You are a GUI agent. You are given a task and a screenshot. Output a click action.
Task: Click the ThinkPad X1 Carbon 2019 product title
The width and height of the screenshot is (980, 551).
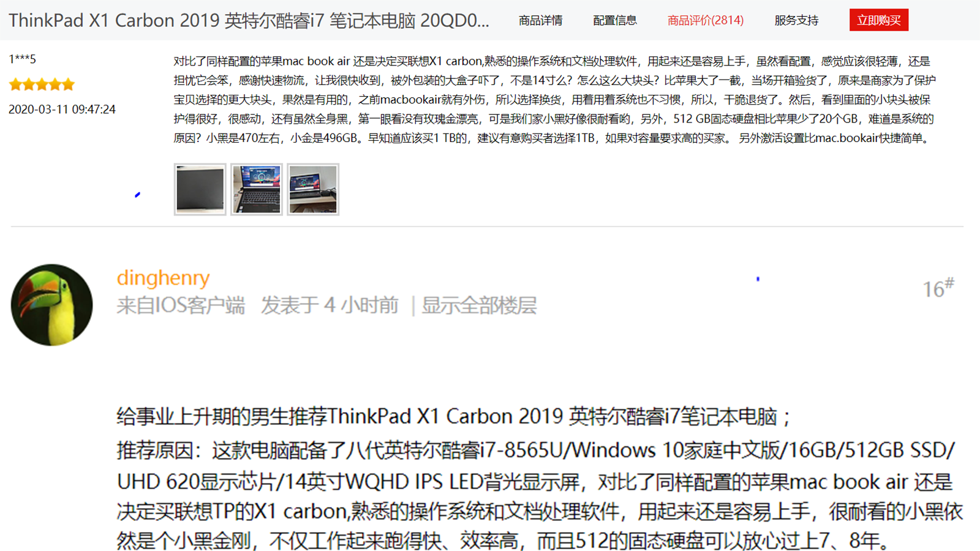249,20
